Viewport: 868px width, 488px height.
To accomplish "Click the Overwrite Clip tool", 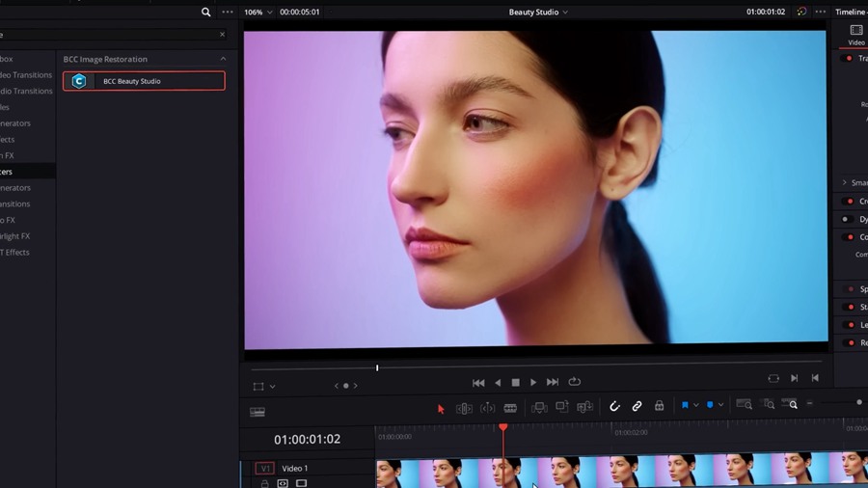I will tap(562, 407).
